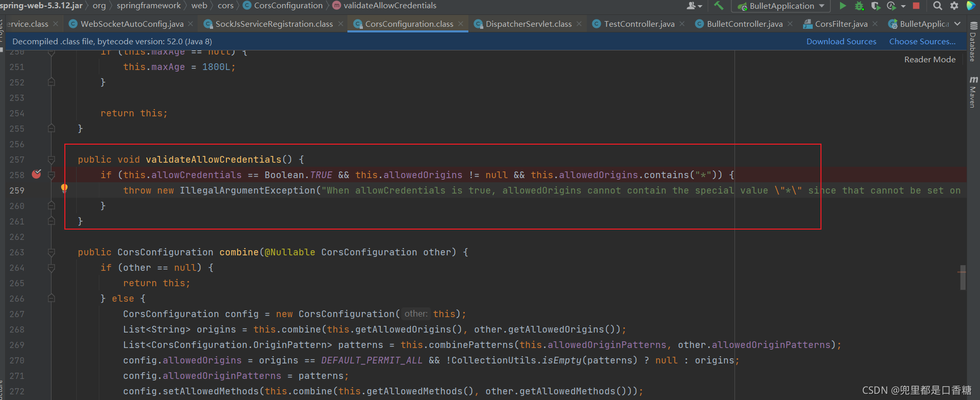Switch to DispatcherServlet.class tab
The height and width of the screenshot is (400, 980).
click(529, 24)
